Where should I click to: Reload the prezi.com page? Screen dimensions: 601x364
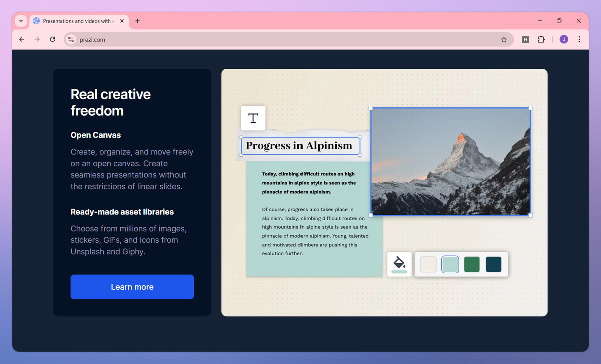pos(52,39)
